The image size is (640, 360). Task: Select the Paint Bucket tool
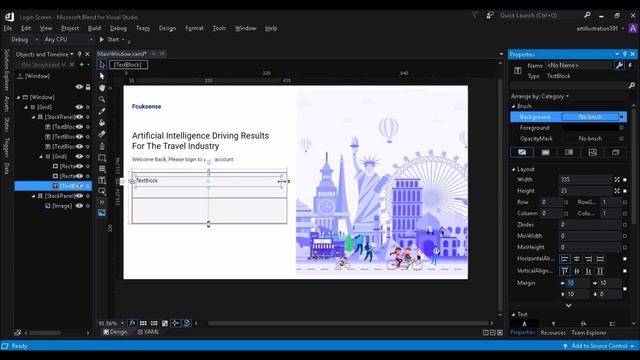102,122
